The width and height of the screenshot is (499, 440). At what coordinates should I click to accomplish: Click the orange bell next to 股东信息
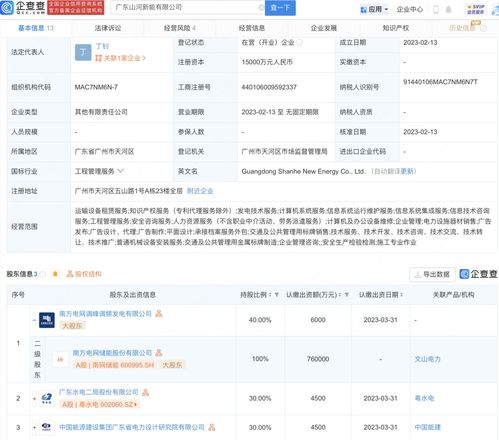(55, 274)
